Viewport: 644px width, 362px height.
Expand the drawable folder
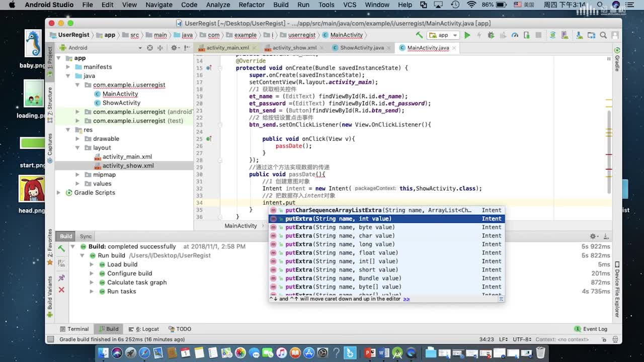pyautogui.click(x=77, y=139)
